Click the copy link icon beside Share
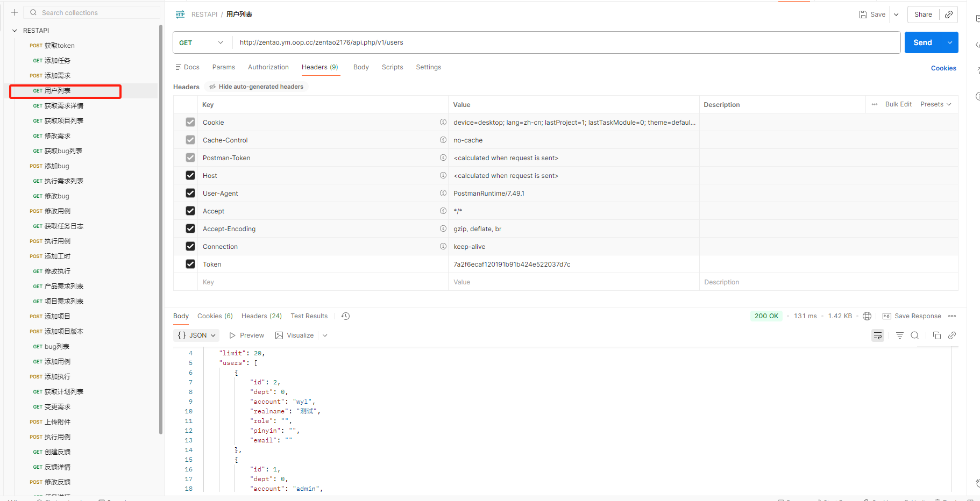Screen dimensions: 980x501 click(949, 15)
